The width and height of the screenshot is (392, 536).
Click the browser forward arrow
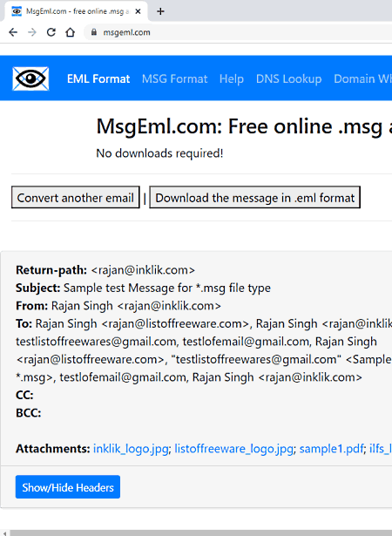point(32,32)
